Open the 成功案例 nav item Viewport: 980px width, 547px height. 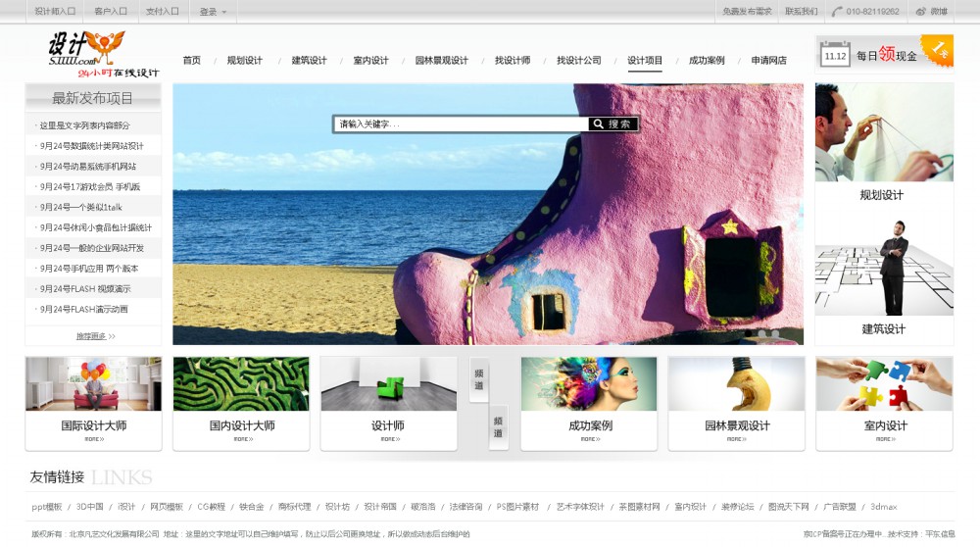pos(707,60)
